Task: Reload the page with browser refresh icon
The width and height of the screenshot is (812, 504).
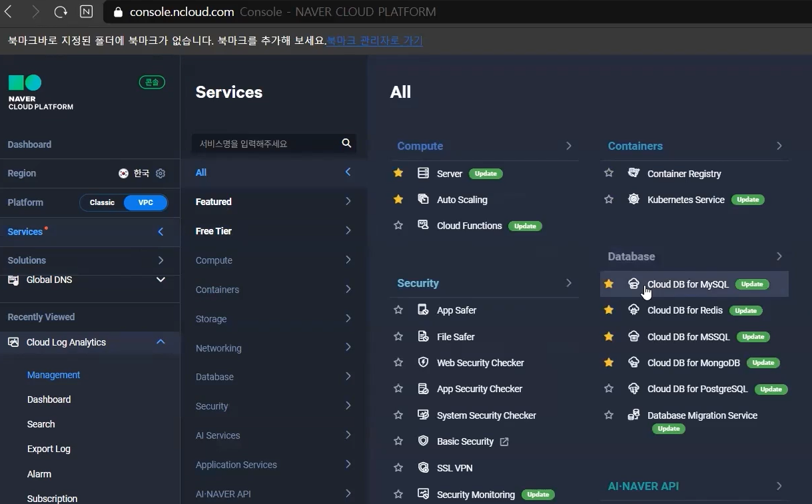Action: (x=61, y=12)
